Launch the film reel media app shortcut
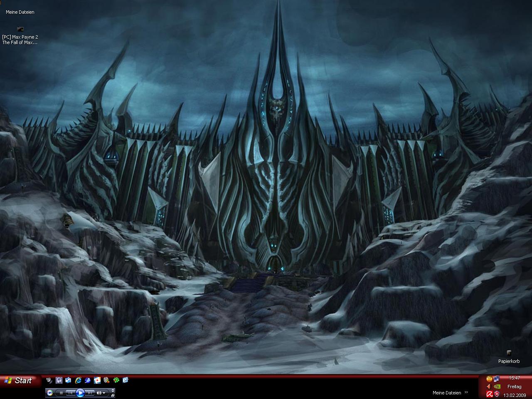 [x=106, y=380]
